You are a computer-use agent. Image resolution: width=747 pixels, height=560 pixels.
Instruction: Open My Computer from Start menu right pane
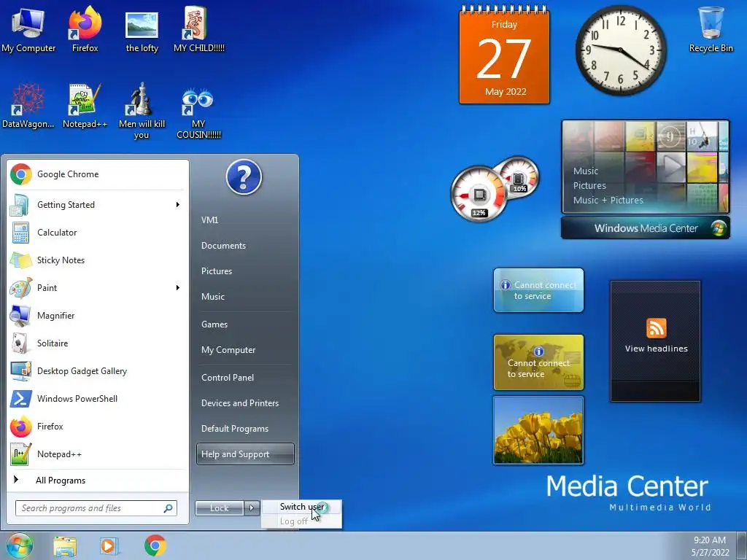[x=245, y=350]
